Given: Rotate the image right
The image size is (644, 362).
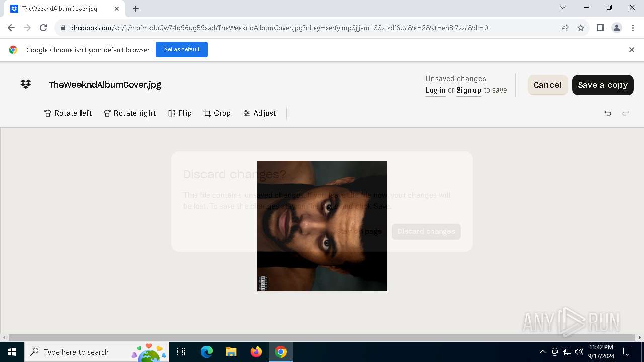Looking at the screenshot, I should pyautogui.click(x=130, y=113).
